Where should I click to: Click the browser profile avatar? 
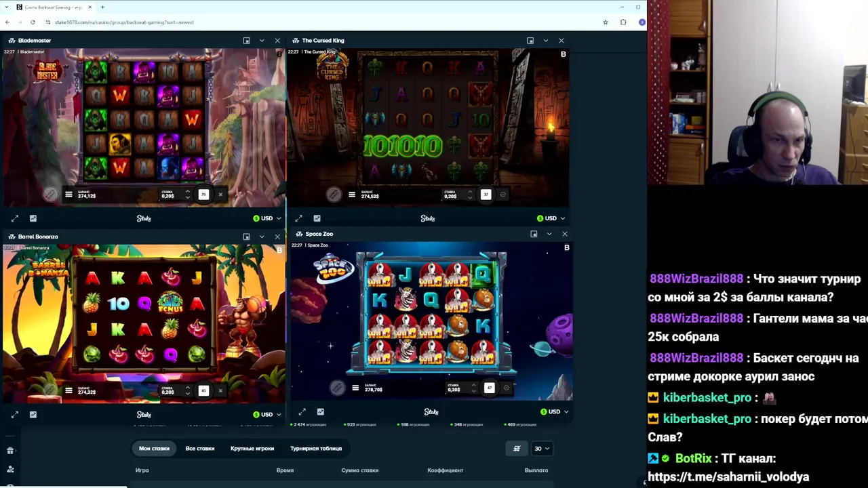point(642,22)
